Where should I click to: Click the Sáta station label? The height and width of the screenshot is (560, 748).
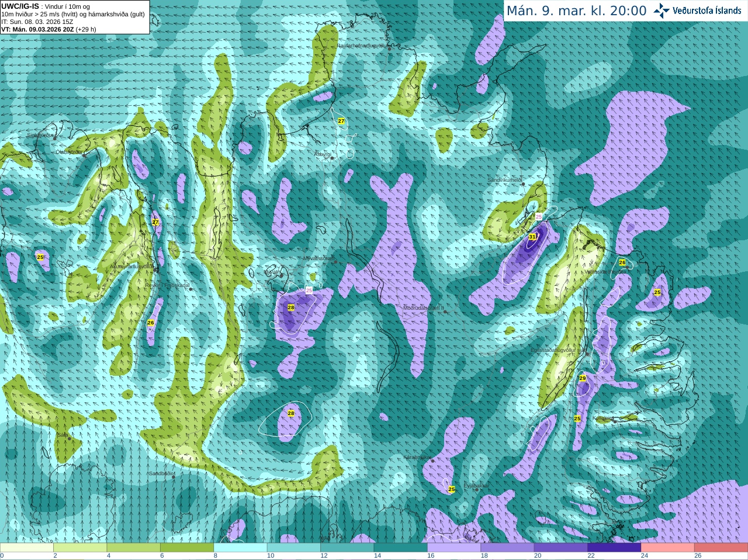click(x=62, y=435)
